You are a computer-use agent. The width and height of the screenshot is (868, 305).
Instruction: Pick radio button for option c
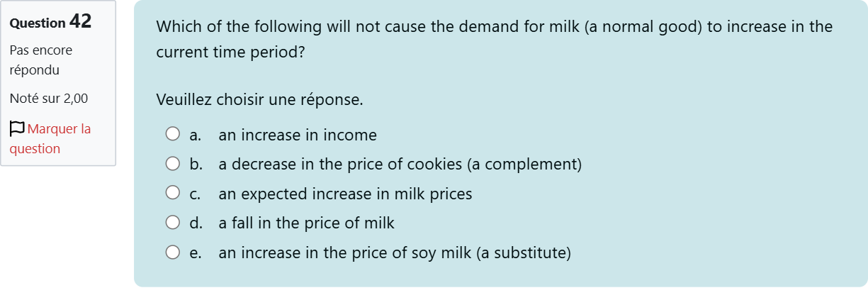click(173, 194)
